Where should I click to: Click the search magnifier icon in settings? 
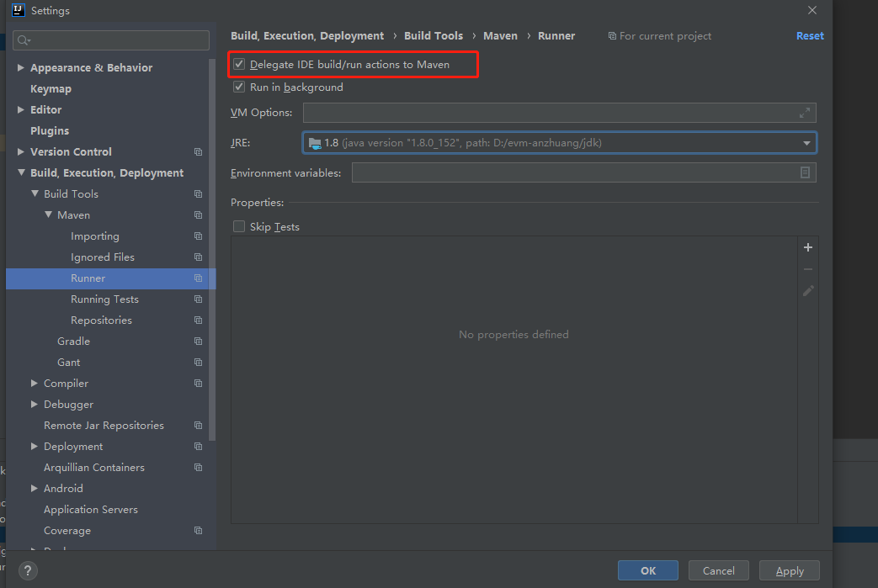(24, 40)
